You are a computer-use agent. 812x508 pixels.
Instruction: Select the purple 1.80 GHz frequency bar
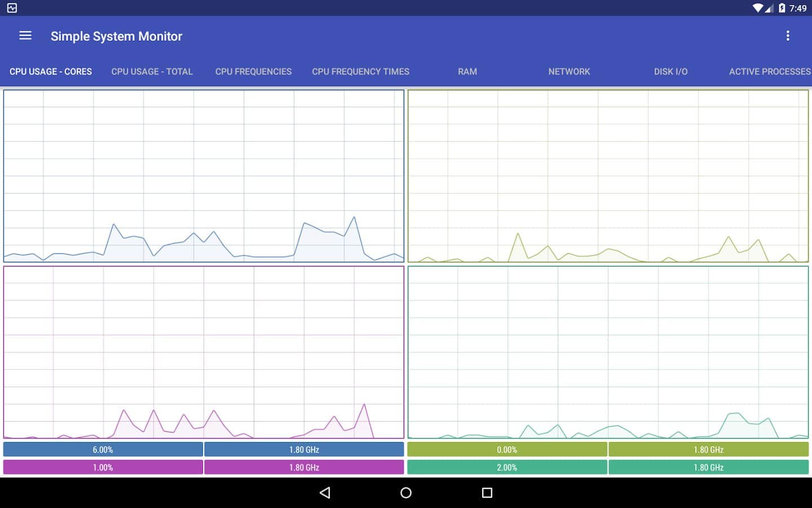304,467
